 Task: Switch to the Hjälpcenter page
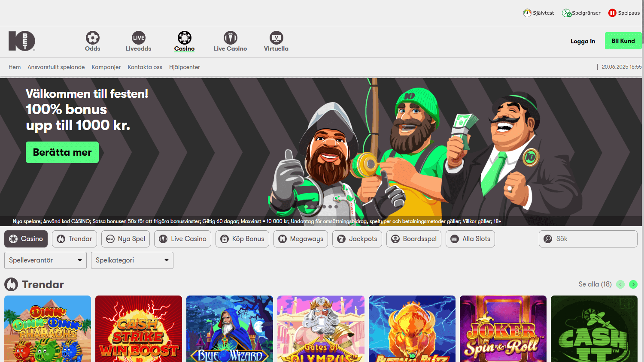click(x=185, y=67)
